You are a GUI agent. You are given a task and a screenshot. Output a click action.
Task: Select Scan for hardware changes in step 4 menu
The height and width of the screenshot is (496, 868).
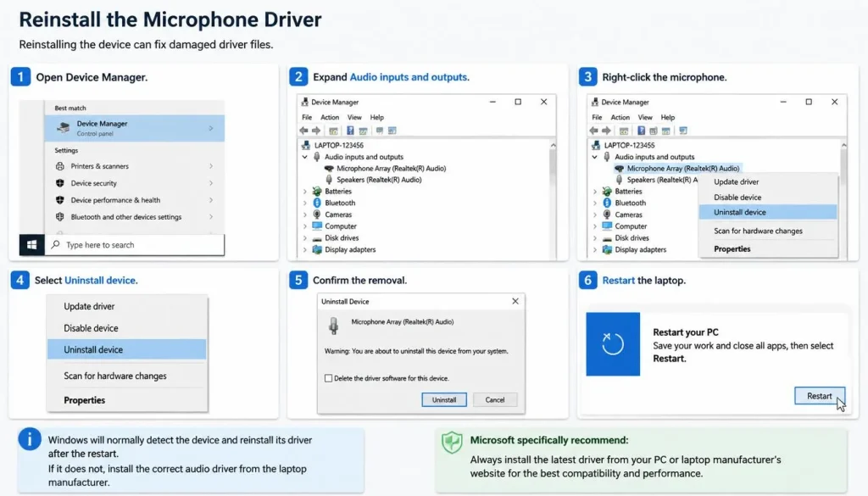click(127, 376)
